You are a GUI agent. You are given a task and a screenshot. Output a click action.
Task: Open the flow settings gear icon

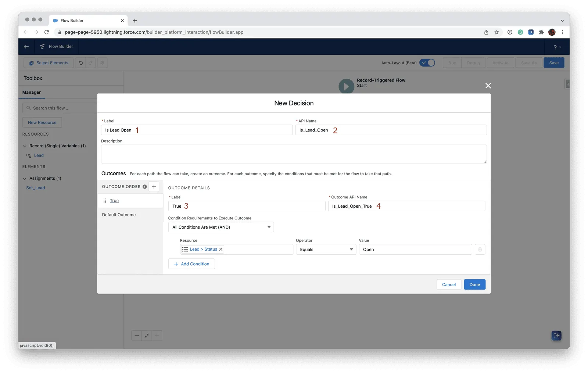[103, 63]
